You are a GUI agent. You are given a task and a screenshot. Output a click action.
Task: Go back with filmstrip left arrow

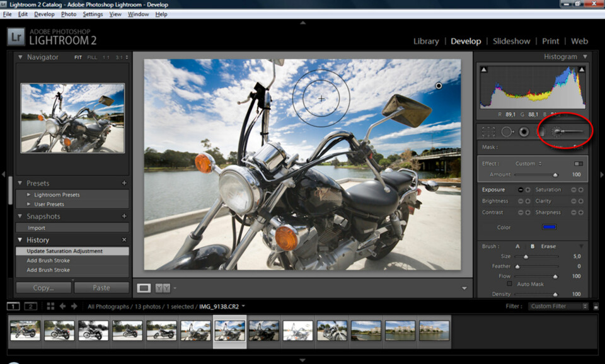(62, 306)
